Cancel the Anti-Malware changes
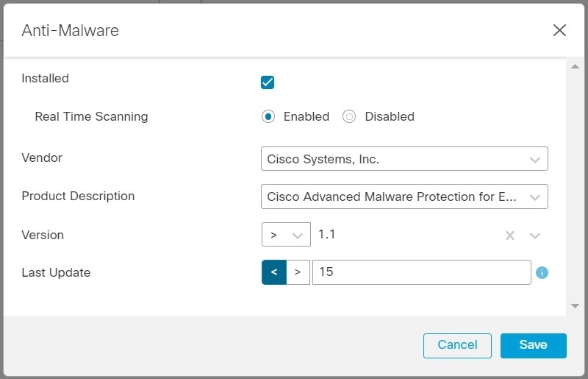This screenshot has width=588, height=379. point(457,346)
